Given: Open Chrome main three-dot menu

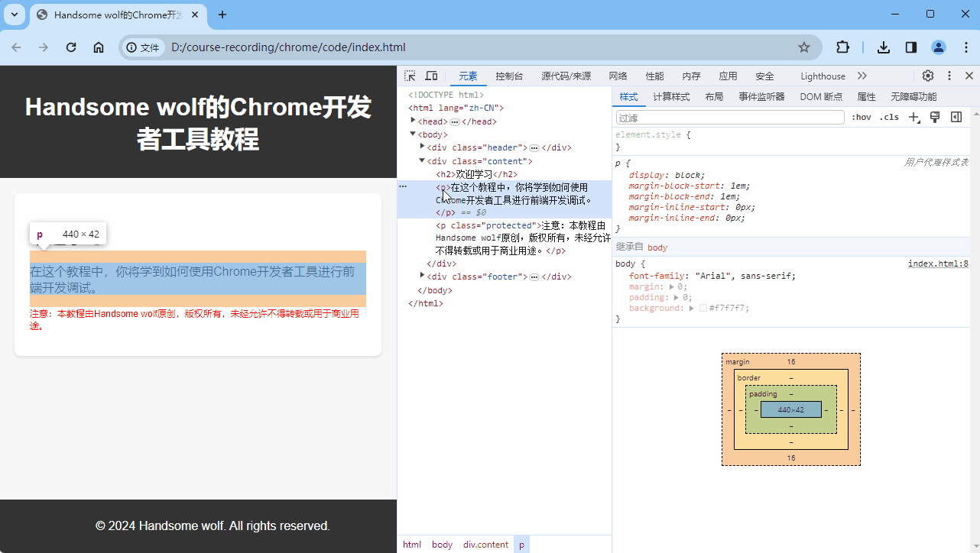Looking at the screenshot, I should (x=965, y=47).
